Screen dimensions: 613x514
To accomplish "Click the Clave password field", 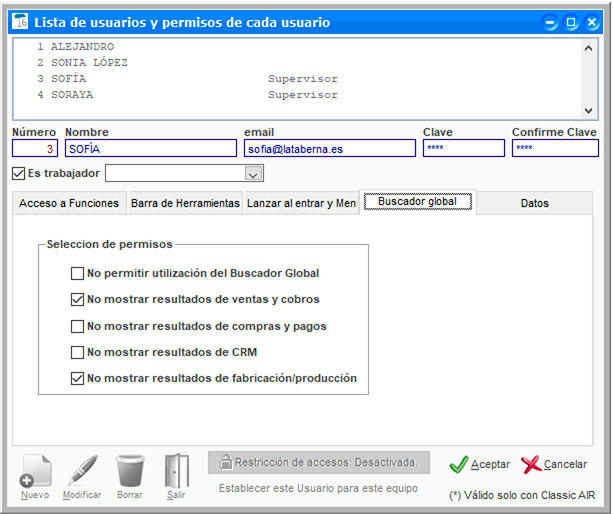I will 464,149.
